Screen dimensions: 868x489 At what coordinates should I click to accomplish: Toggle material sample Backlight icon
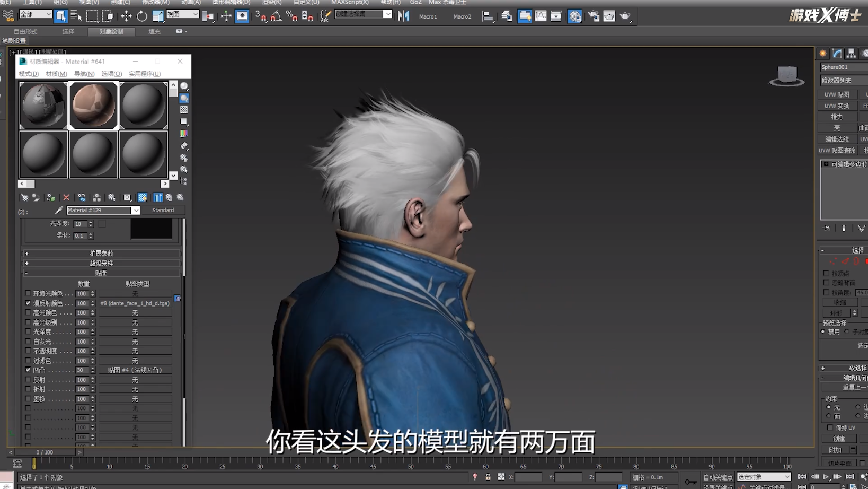184,98
